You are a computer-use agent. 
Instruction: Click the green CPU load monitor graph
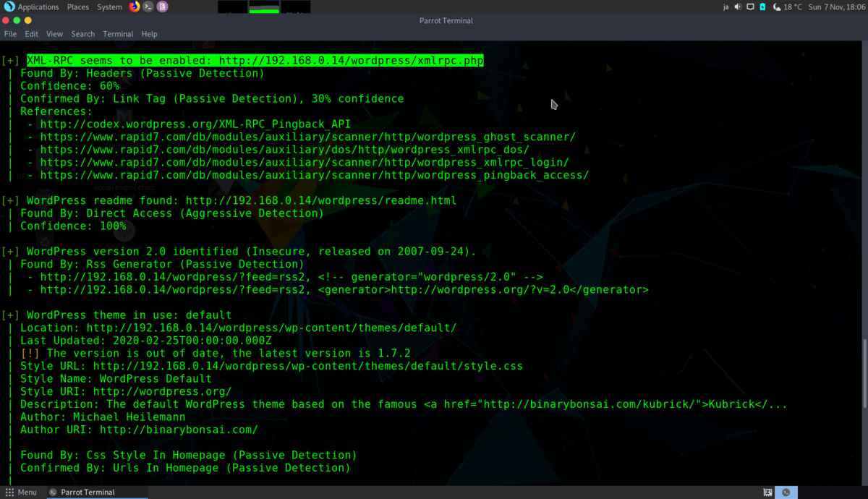tap(264, 7)
